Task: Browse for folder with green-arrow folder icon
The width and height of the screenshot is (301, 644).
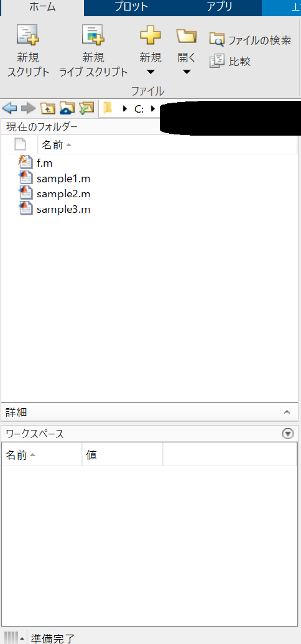Action: coord(86,108)
